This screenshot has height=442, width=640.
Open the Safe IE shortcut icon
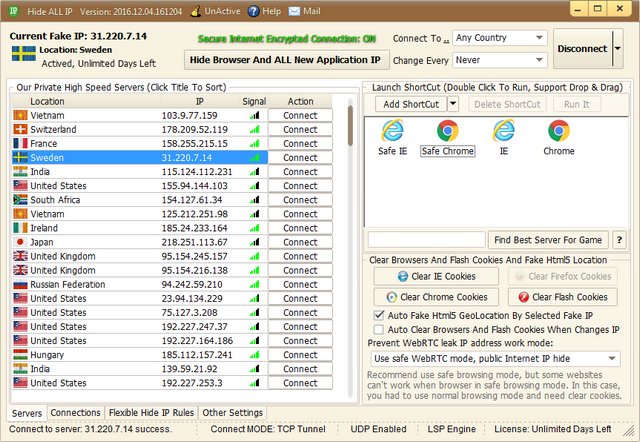(x=392, y=130)
